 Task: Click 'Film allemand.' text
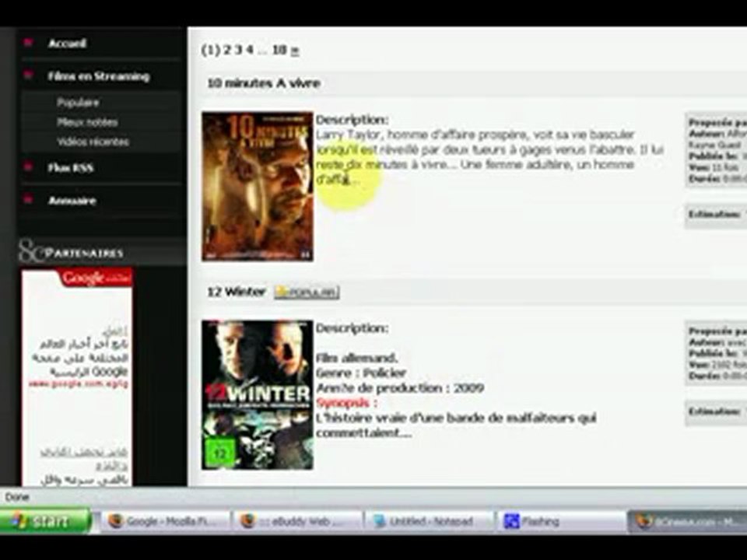356,358
